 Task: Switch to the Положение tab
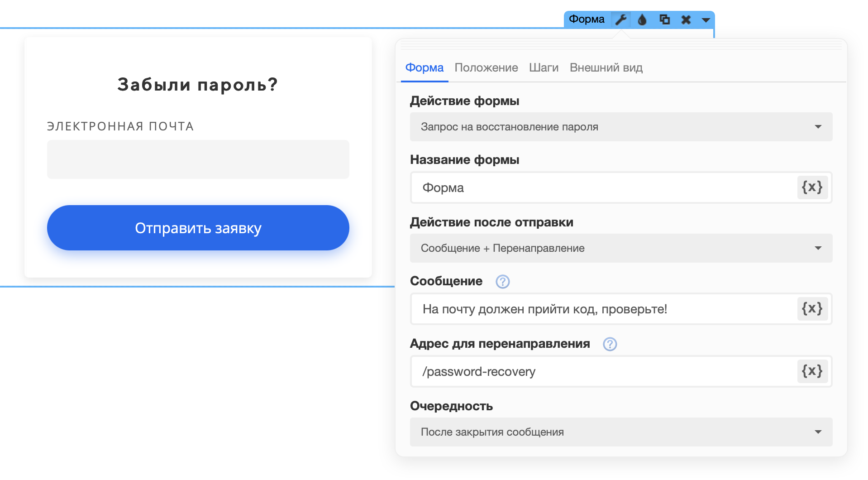[x=486, y=67]
